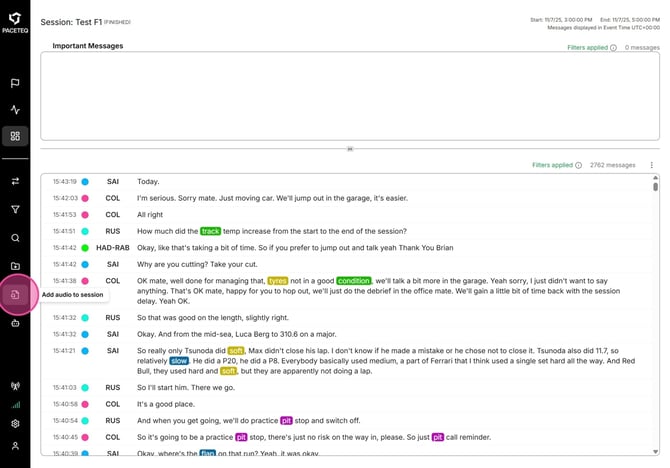Click the purple 'pit' tag in the 15:40:54 message

[x=286, y=421]
